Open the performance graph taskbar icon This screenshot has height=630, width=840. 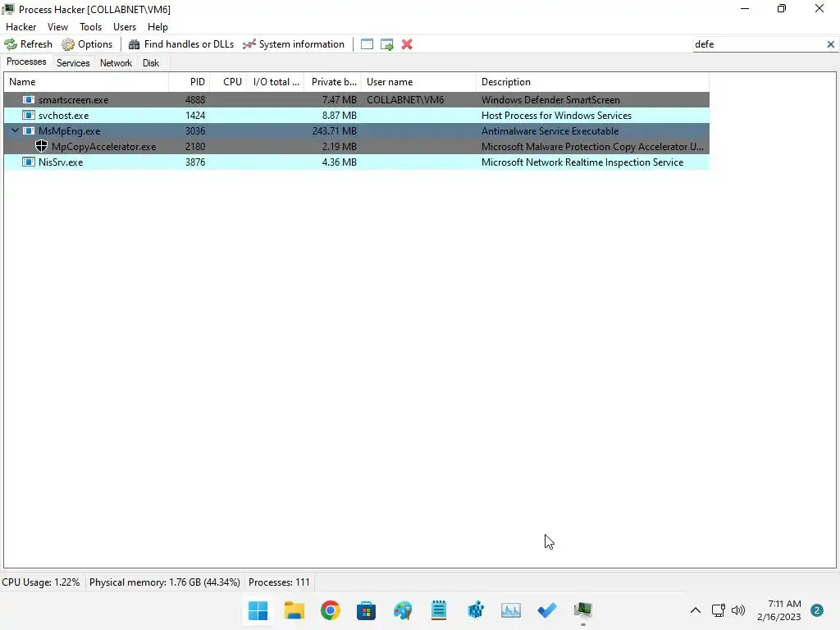coord(511,610)
